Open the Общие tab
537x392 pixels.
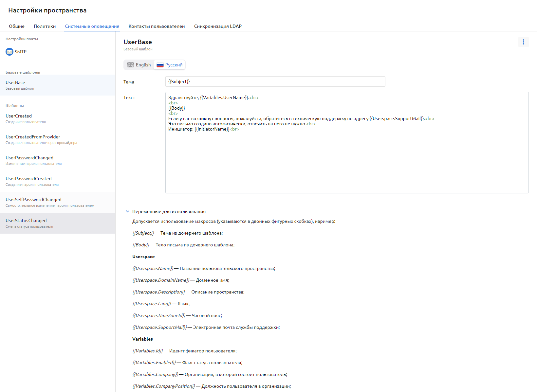17,26
